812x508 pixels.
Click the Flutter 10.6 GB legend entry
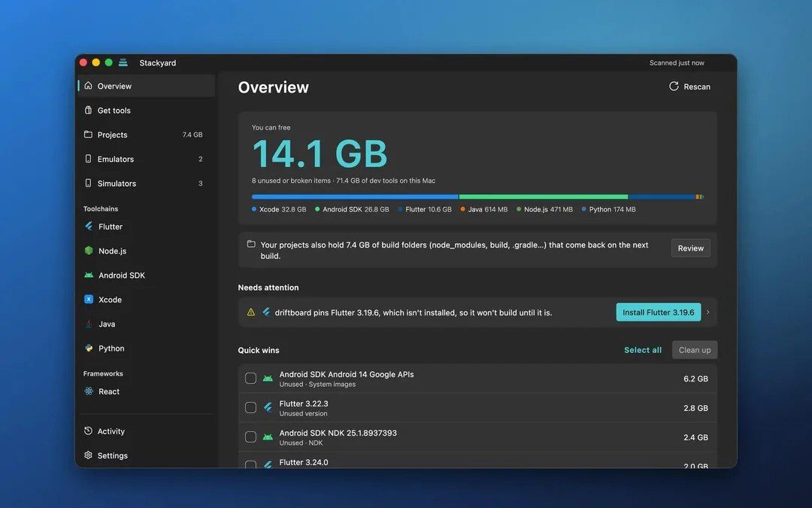pos(424,209)
